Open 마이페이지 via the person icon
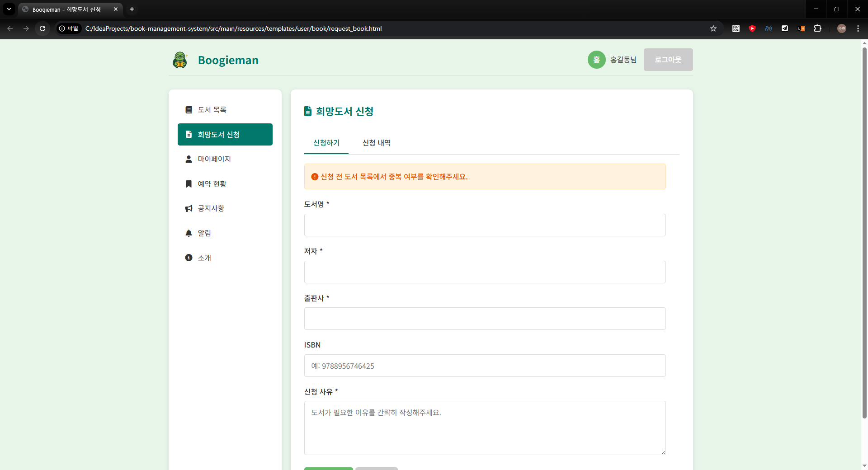This screenshot has height=470, width=868. point(189,159)
